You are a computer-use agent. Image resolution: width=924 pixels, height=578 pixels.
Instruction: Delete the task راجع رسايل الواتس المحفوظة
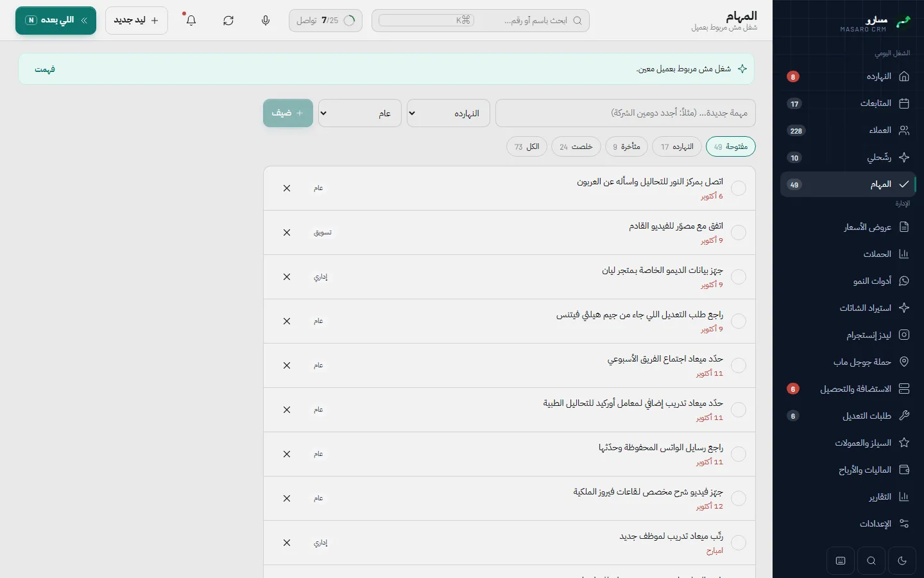(287, 454)
